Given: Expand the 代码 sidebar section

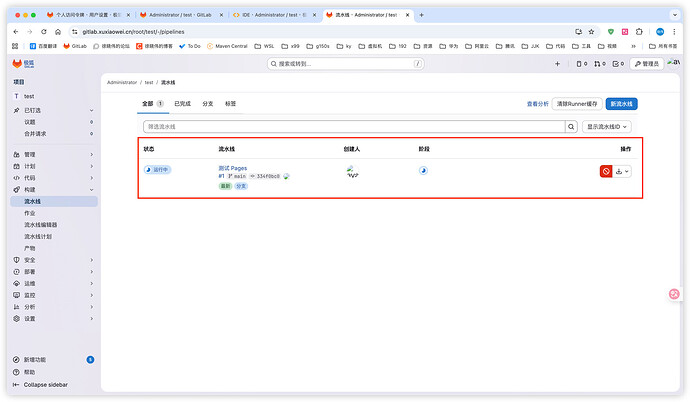Looking at the screenshot, I should click(x=50, y=177).
